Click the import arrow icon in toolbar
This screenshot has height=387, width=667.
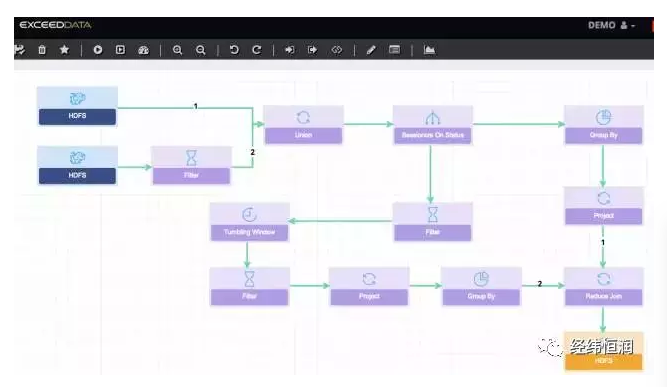tap(289, 50)
